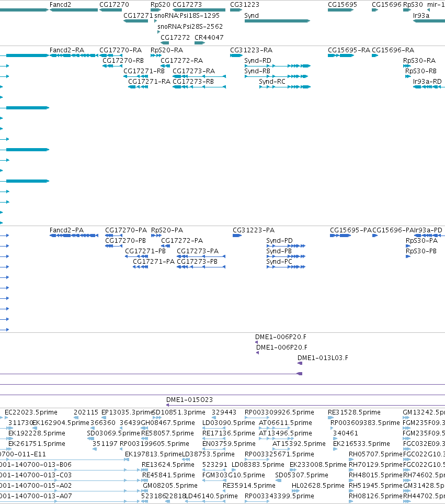
Task: Click transcript CG17273-RB
Action: [193, 82]
